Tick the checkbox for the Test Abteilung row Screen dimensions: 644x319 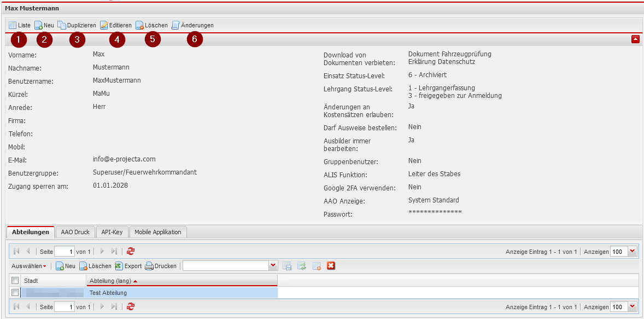click(x=15, y=293)
